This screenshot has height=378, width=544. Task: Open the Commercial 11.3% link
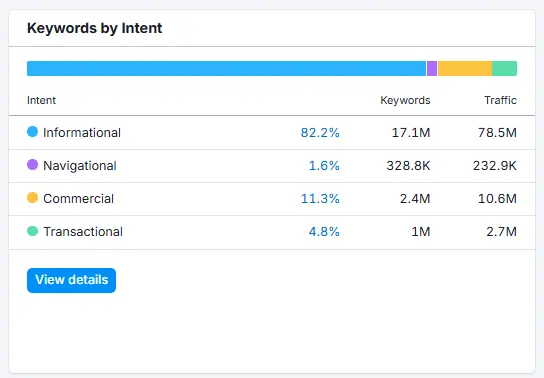pos(320,198)
